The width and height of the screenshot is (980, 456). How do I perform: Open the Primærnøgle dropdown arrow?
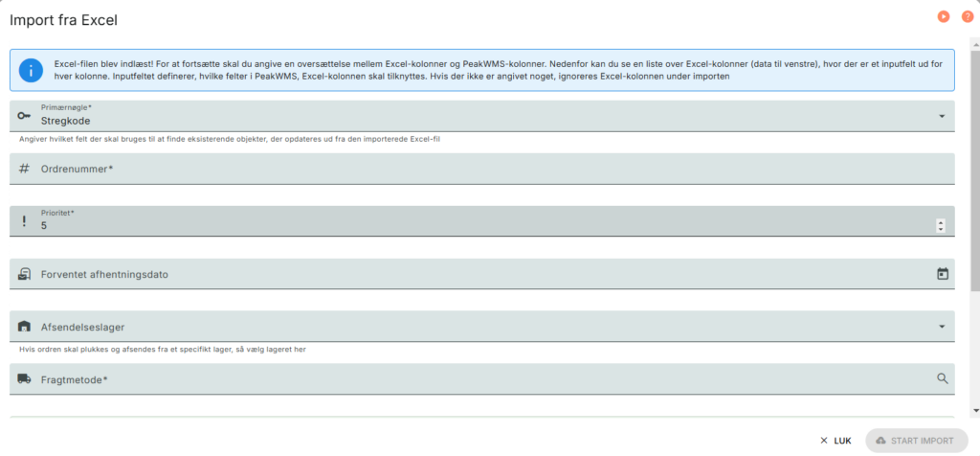tap(942, 116)
